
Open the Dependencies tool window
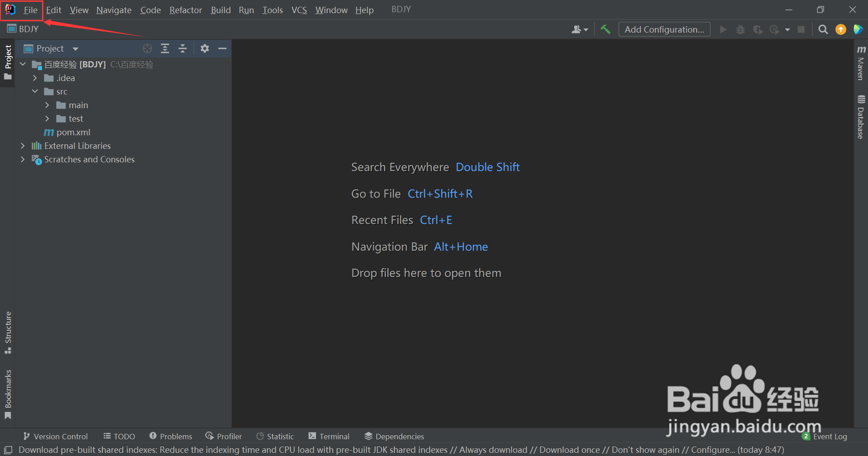tap(394, 436)
